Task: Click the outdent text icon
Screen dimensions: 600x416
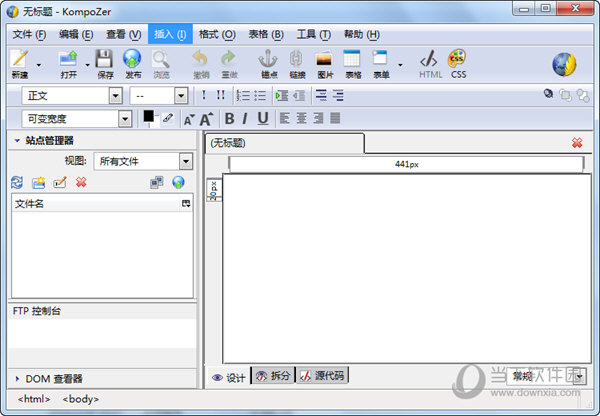Action: (x=299, y=95)
